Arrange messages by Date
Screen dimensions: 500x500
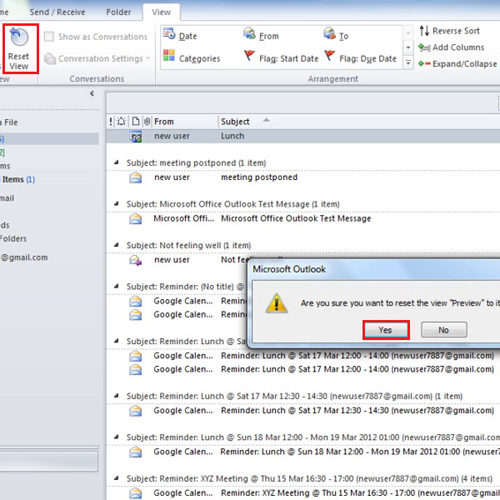[180, 35]
